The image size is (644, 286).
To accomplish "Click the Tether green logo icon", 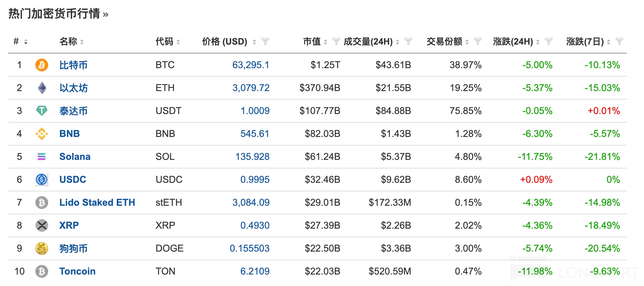I will coord(41,111).
